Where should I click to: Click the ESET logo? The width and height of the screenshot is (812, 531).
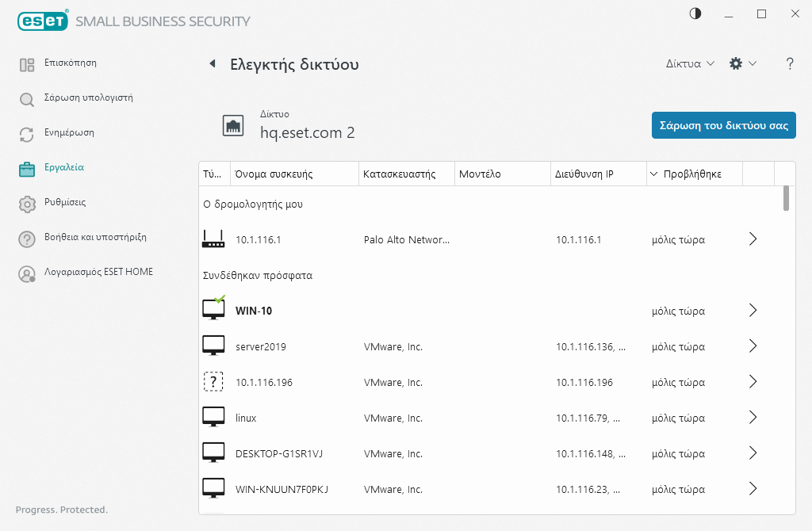click(43, 21)
